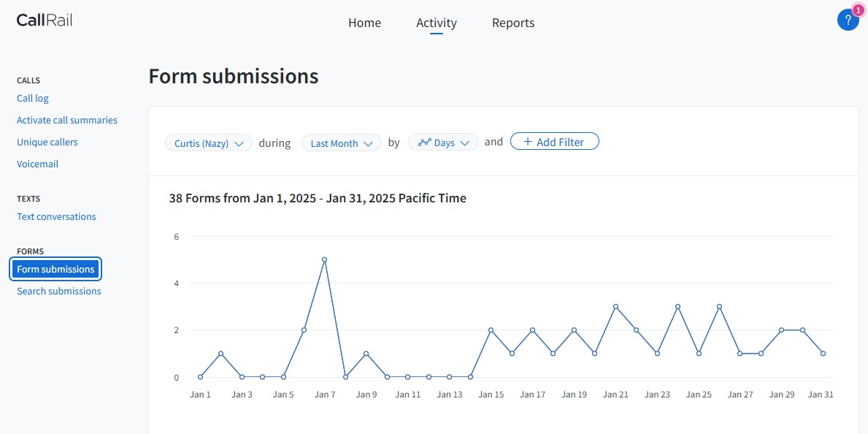Open Search submissions link
Image resolution: width=868 pixels, height=434 pixels.
pos(58,291)
